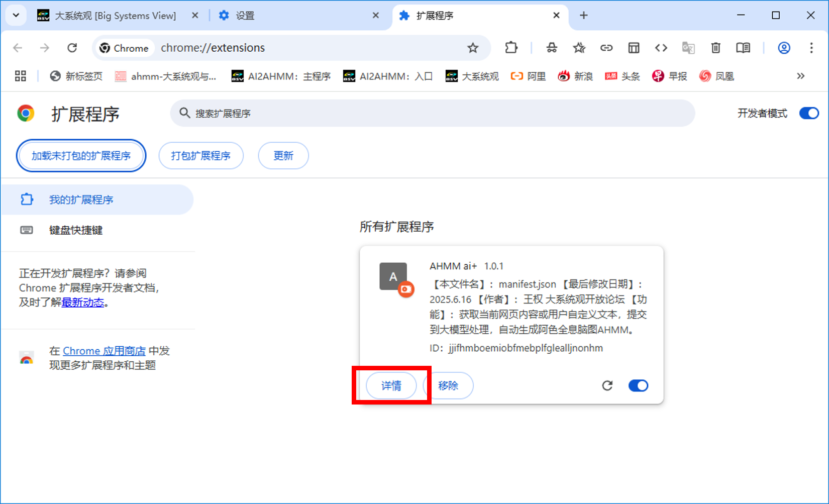Image resolution: width=829 pixels, height=504 pixels.
Task: Open the 凤凰 bookmark
Action: coord(716,76)
